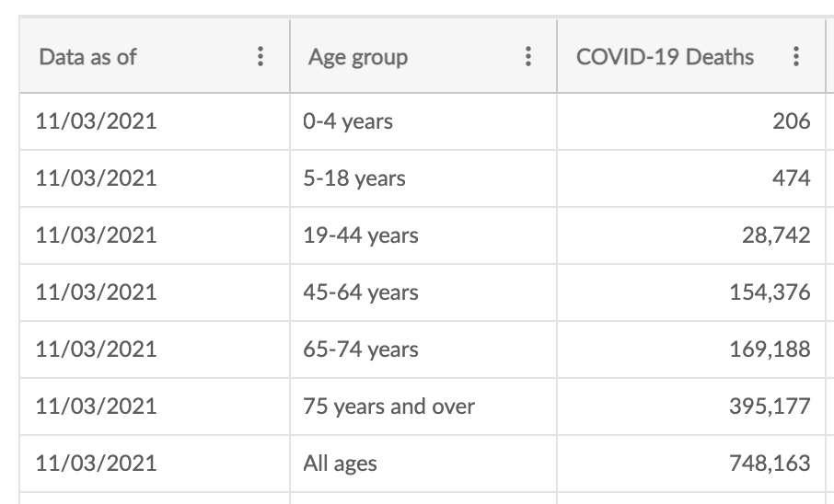Click the 169,188 deaths value cell
The image size is (834, 504).
point(691,349)
